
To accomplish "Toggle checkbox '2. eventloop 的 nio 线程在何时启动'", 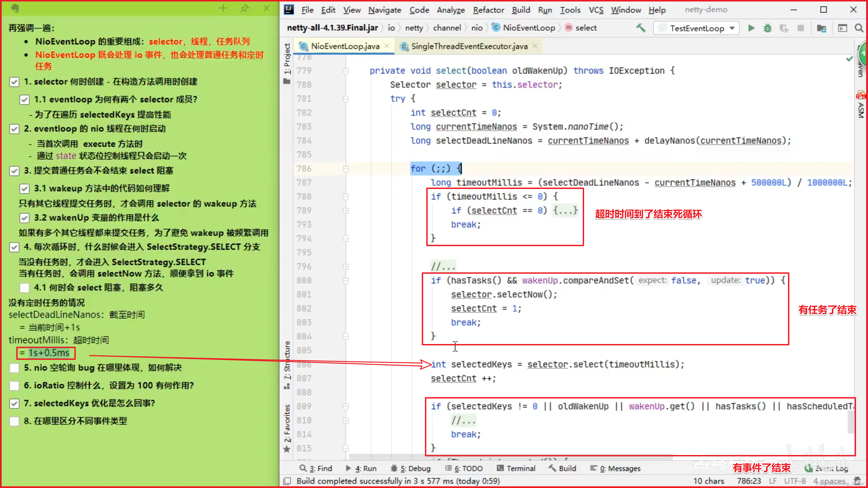I will pyautogui.click(x=14, y=129).
